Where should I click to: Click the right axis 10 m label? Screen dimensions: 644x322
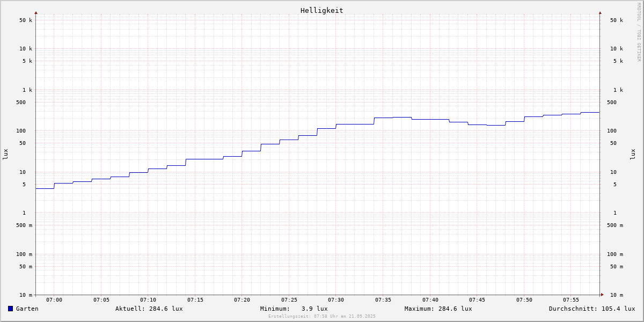pos(616,295)
